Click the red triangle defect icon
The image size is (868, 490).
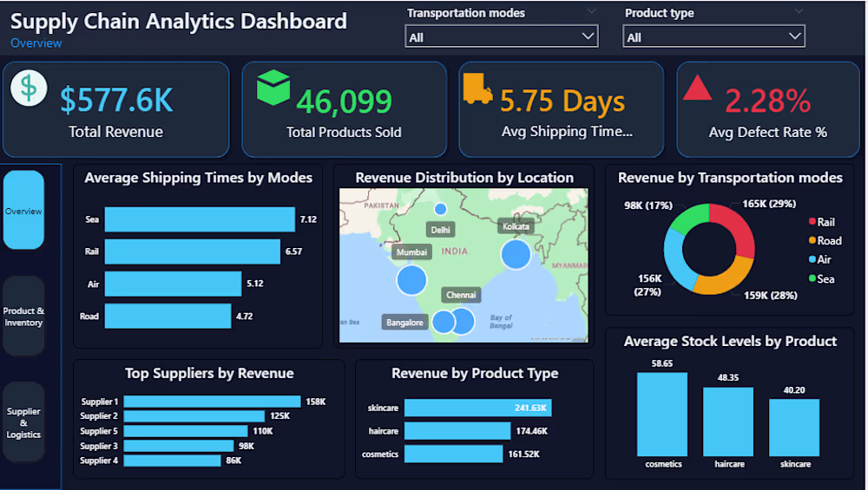tap(698, 88)
